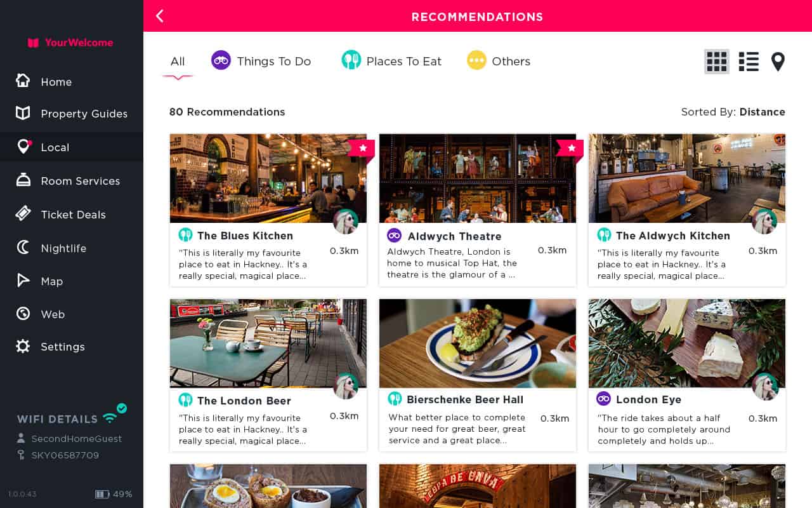
Task: Switch to grid view icon
Action: (x=717, y=62)
